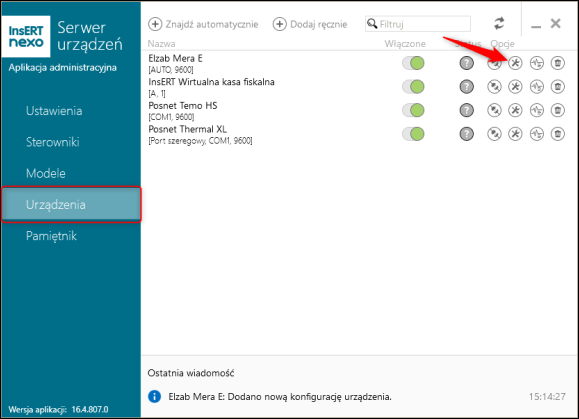Click the status question icon for Posnet Thermal XL

click(467, 134)
